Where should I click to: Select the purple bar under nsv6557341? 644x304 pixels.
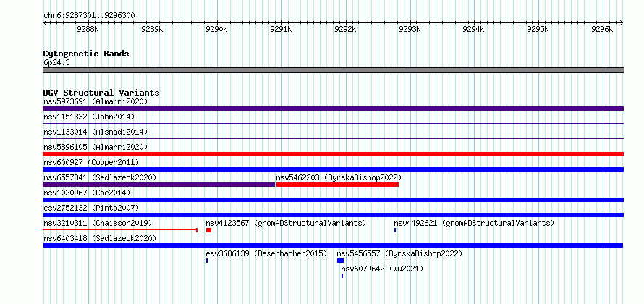pos(159,185)
